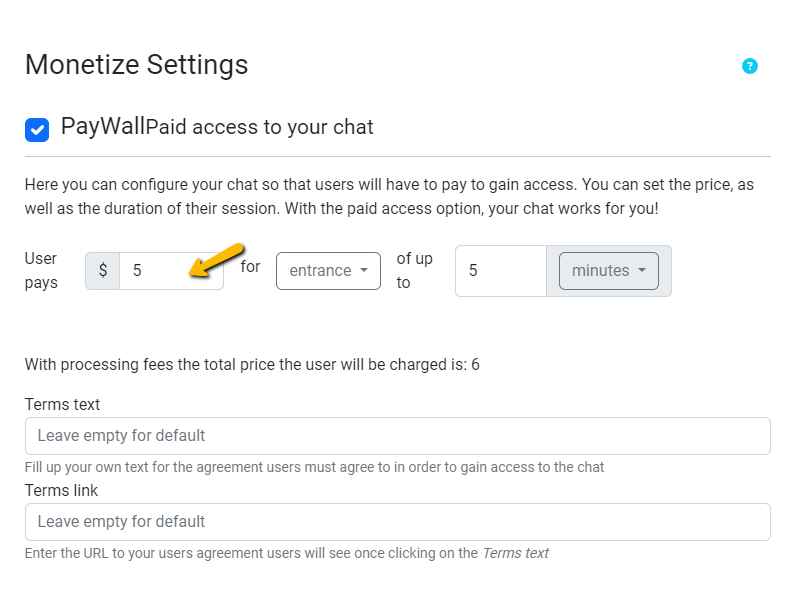Click the 'Terms text' field label
The height and width of the screenshot is (599, 798).
point(62,404)
